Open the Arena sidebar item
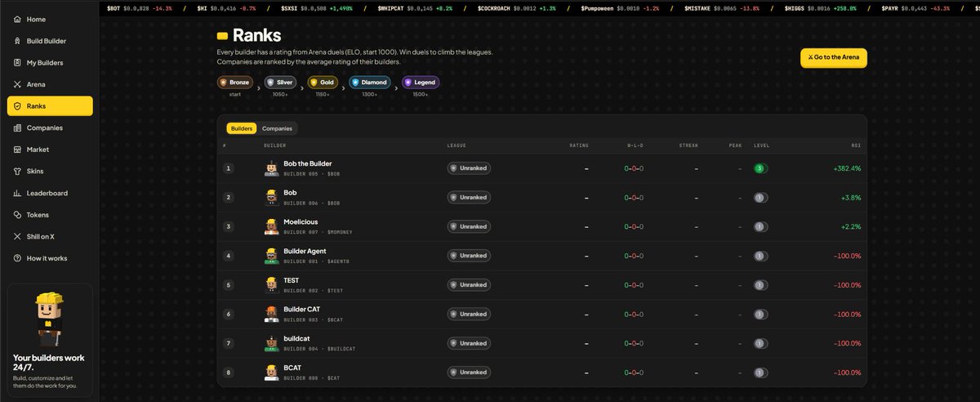980x402 pixels. pos(50,84)
